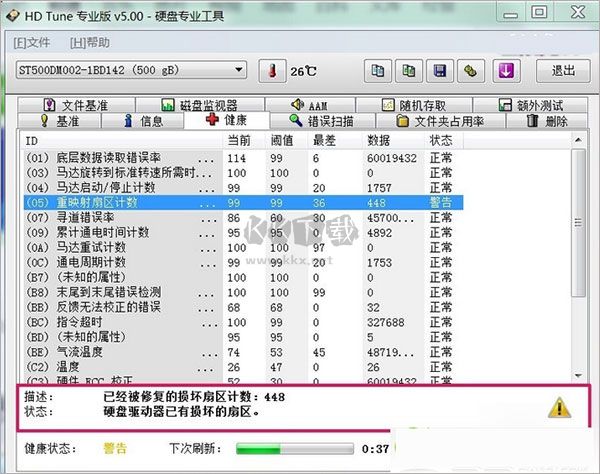Sort by the 阈值 column header

tap(287, 141)
